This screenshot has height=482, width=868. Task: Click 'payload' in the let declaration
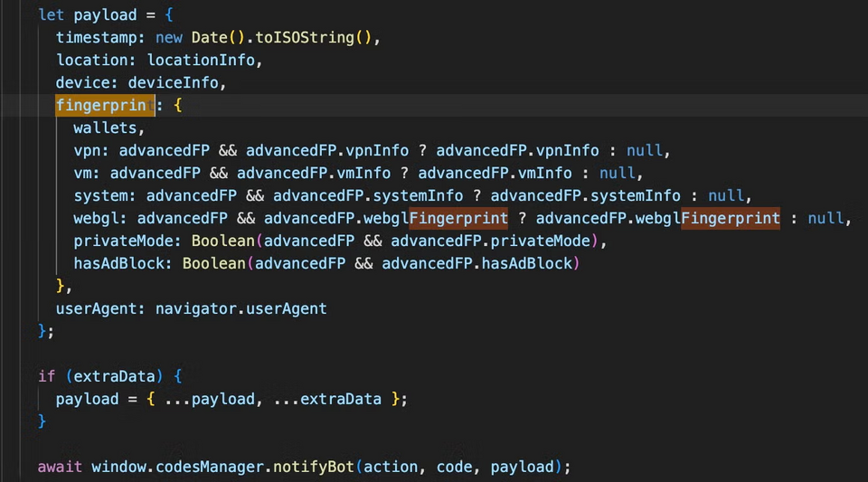(x=105, y=15)
